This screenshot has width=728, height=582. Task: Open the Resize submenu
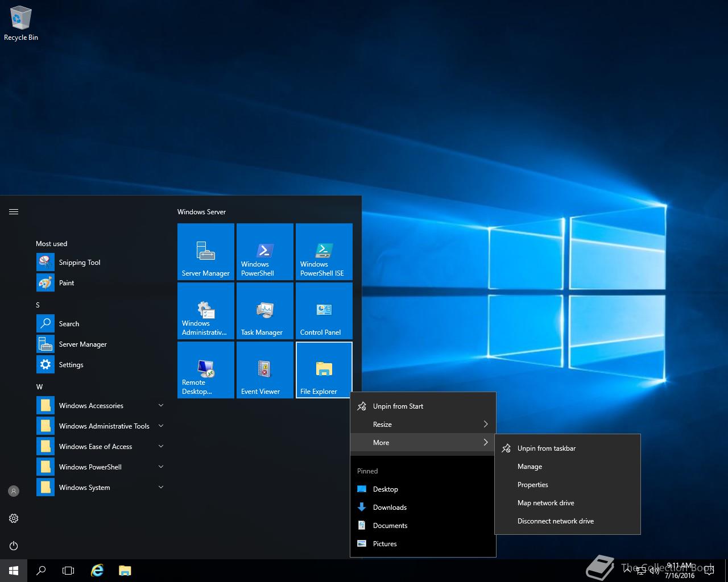[423, 425]
